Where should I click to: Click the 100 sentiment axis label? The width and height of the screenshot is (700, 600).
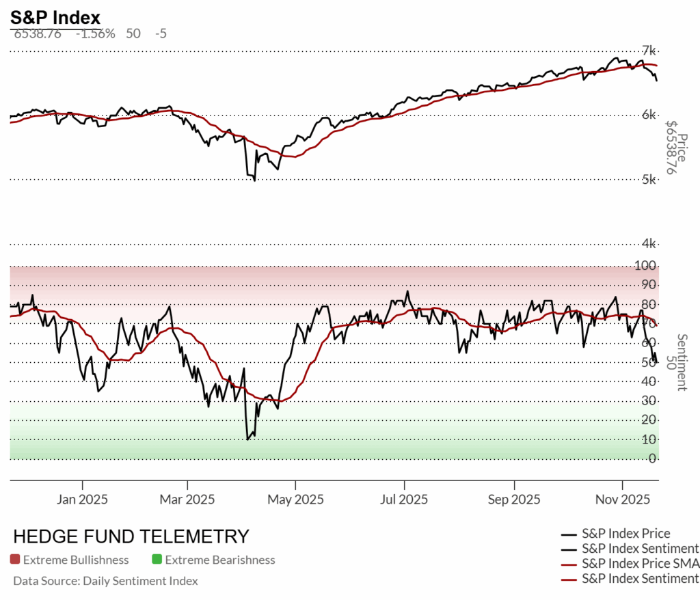tap(647, 264)
